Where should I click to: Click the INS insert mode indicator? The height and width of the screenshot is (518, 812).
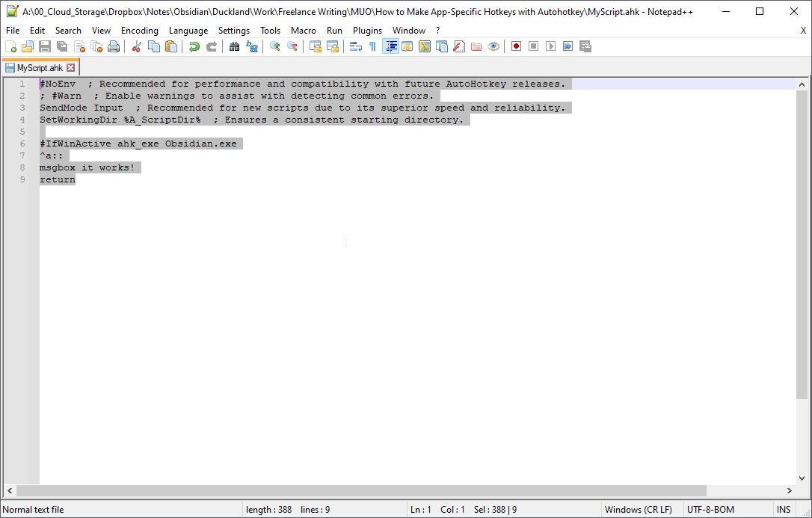click(x=783, y=510)
